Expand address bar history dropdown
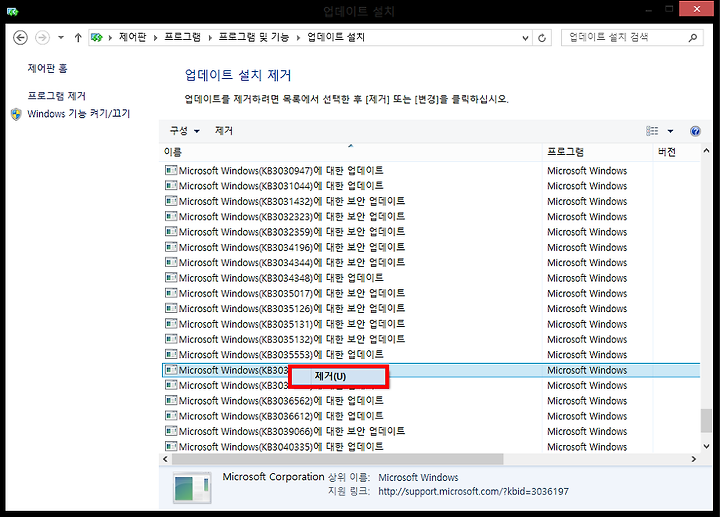The image size is (720, 517). [x=525, y=38]
